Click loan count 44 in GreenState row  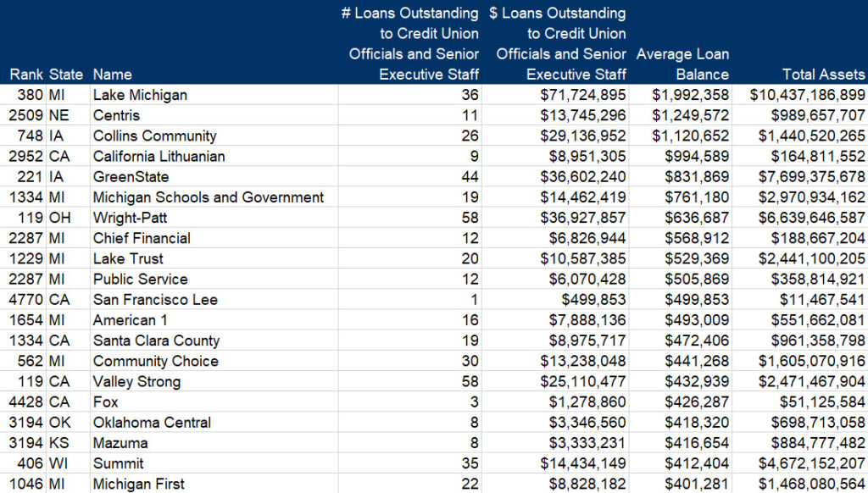point(470,177)
